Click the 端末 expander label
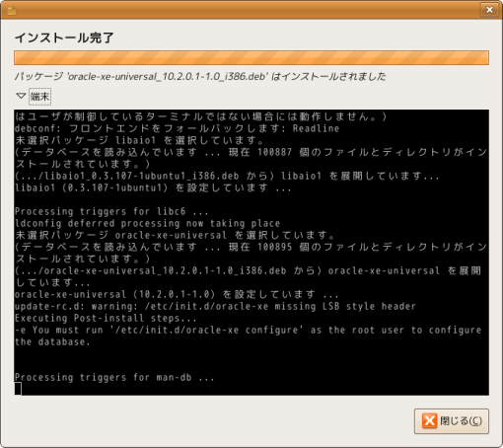 (x=39, y=97)
